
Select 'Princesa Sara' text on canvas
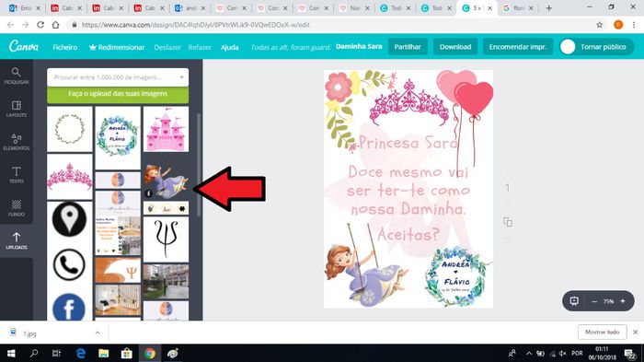click(x=408, y=143)
